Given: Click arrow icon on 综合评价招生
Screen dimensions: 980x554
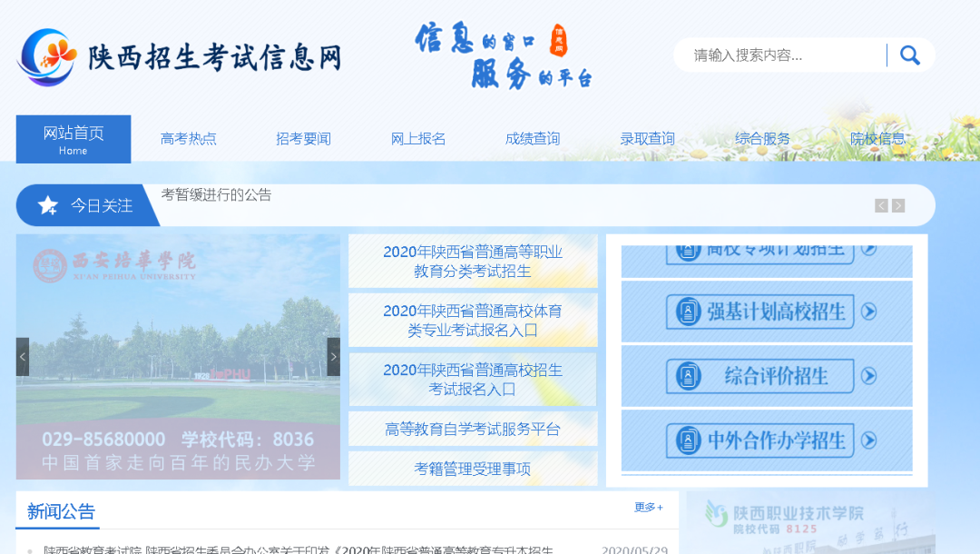Looking at the screenshot, I should pos(868,376).
